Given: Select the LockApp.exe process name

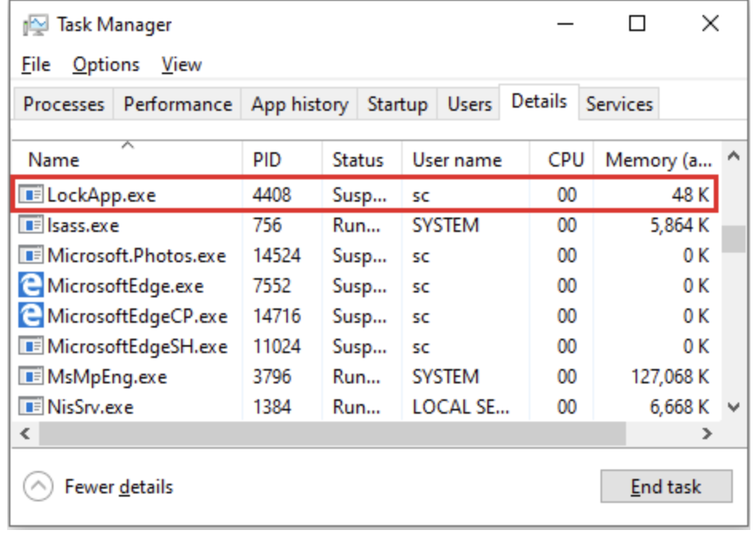Looking at the screenshot, I should (101, 195).
